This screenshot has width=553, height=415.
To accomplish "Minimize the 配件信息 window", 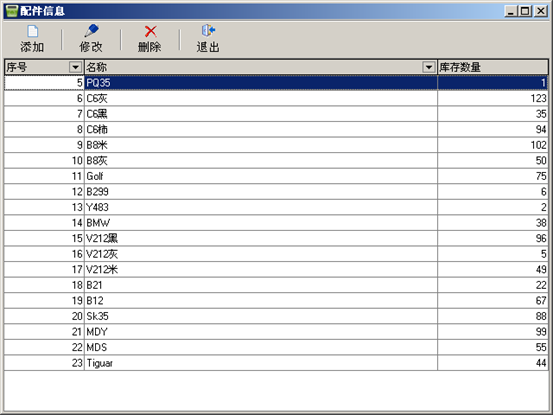I will tap(511, 11).
